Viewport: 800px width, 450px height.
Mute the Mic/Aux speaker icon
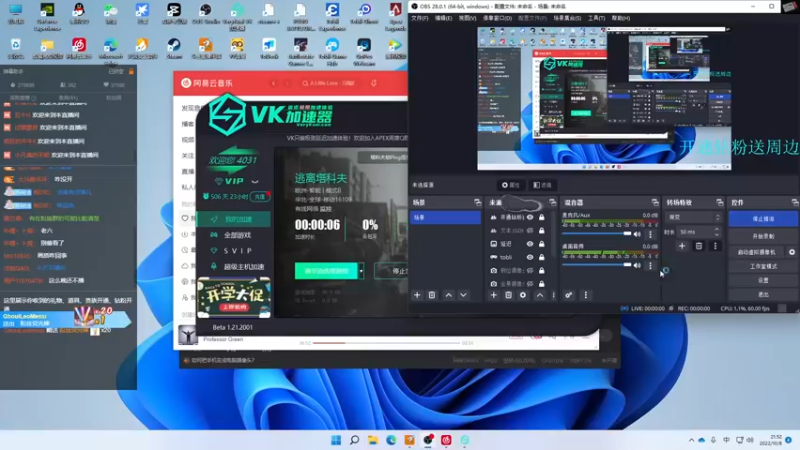[637, 234]
